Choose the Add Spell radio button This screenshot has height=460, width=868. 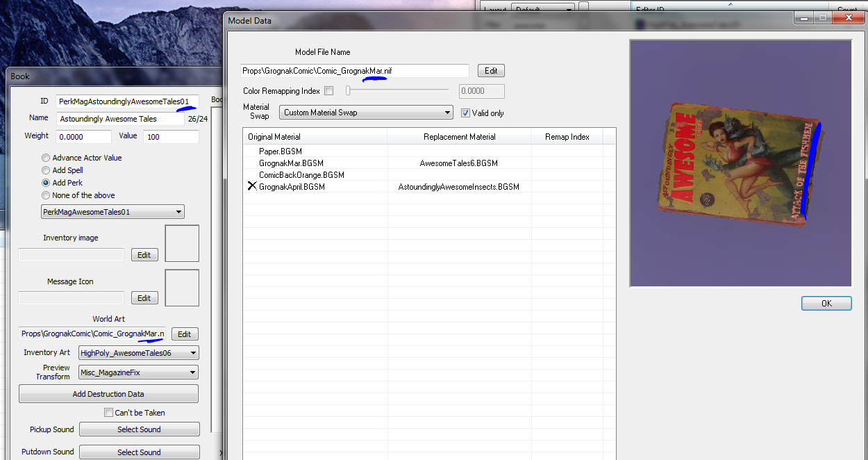click(x=46, y=170)
